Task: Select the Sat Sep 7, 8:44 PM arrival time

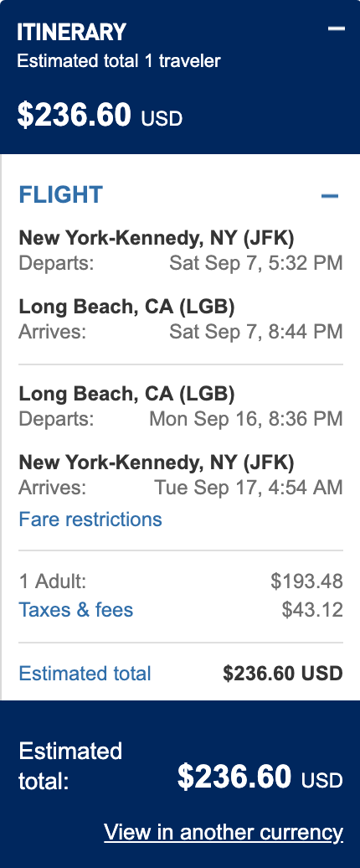Action: (x=256, y=332)
